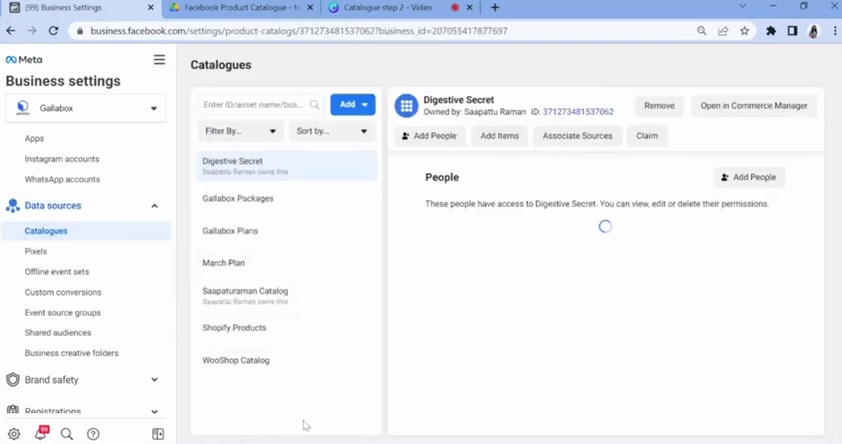Click Add People in catalogue toolbar
Screen dimensions: 842x444
click(x=429, y=136)
